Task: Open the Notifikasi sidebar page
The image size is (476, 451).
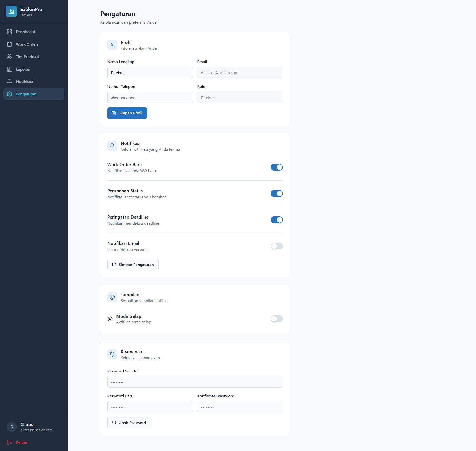Action: (34, 81)
